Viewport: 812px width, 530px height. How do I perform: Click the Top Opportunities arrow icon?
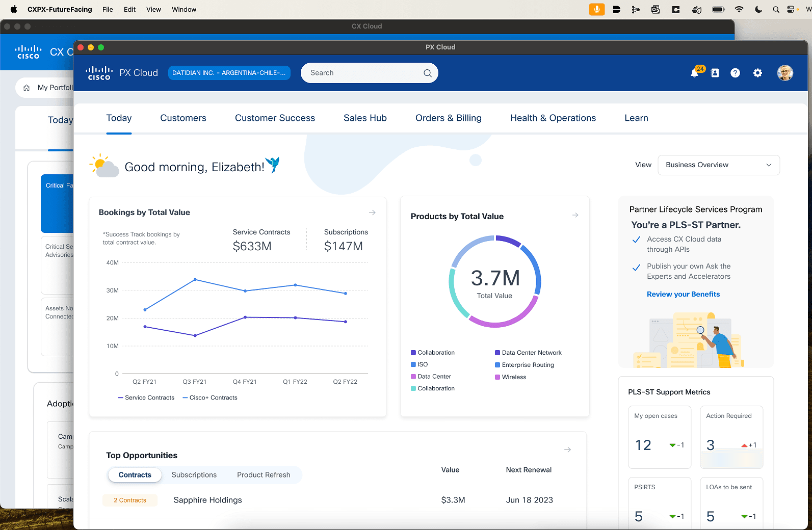tap(567, 450)
